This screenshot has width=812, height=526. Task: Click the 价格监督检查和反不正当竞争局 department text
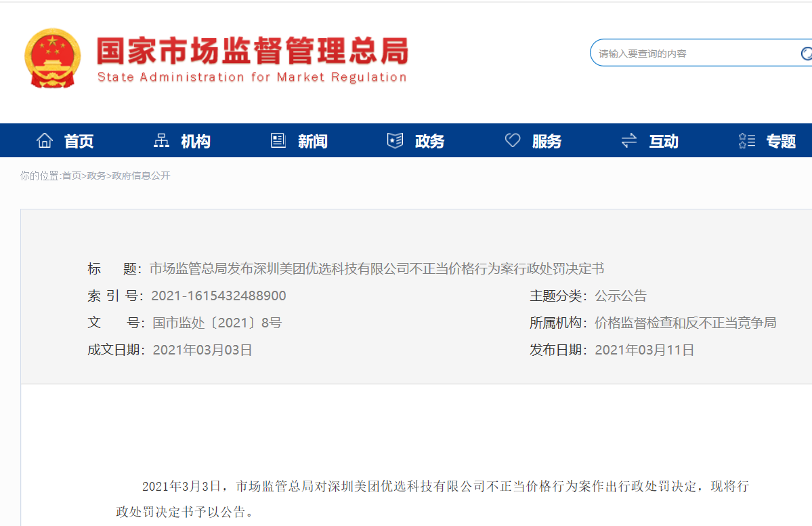pyautogui.click(x=685, y=323)
